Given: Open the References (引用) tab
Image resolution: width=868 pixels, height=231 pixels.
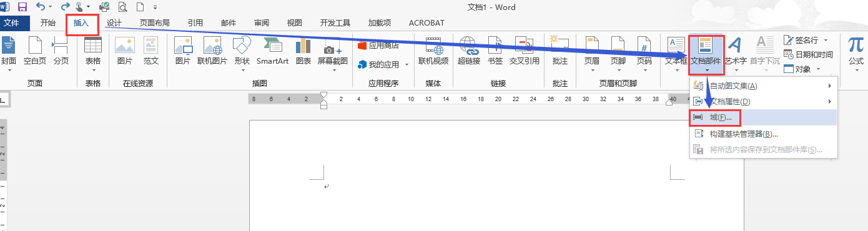Looking at the screenshot, I should point(195,23).
